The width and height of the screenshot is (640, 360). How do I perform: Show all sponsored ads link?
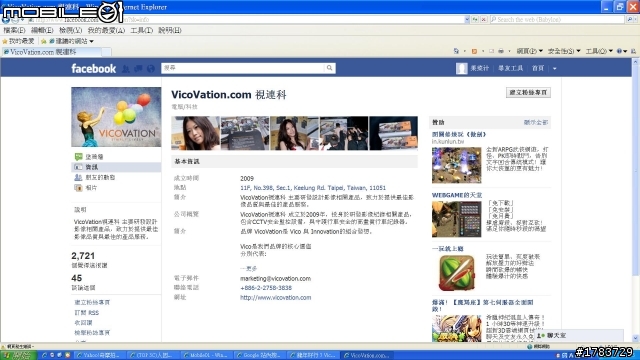pyautogui.click(x=536, y=122)
